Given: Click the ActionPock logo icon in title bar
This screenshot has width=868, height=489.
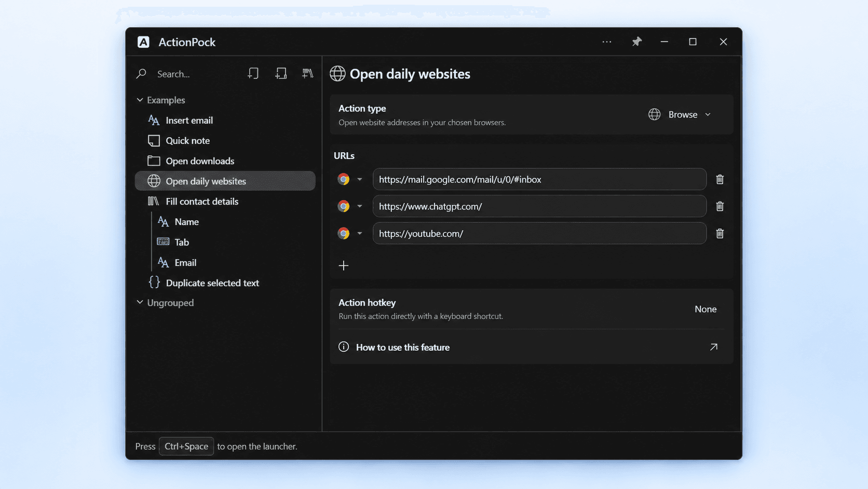Looking at the screenshot, I should [143, 42].
